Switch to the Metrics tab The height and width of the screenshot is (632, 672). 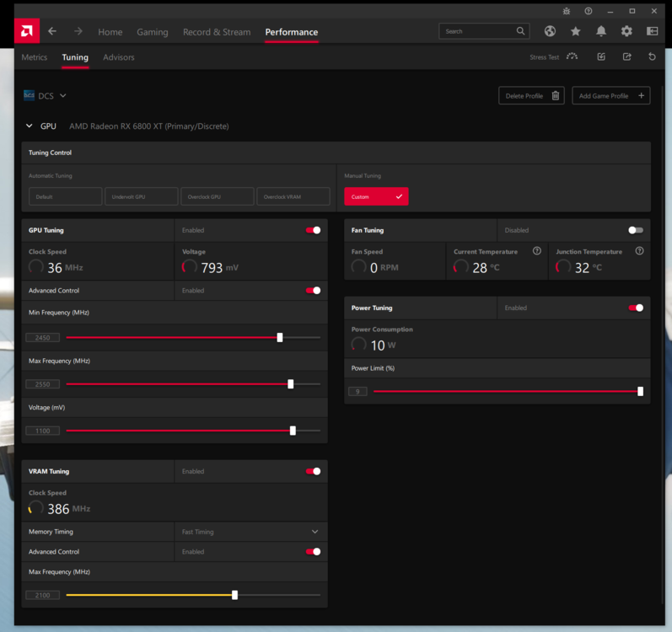(35, 57)
